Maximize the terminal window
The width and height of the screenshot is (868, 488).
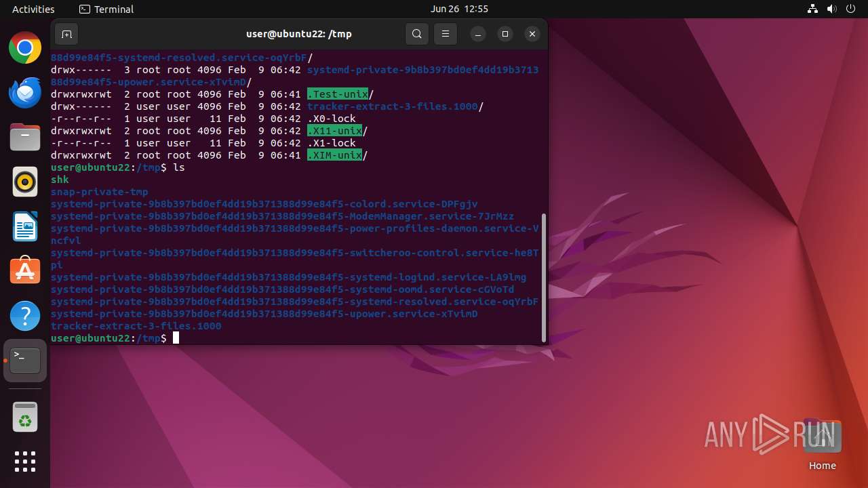point(505,34)
